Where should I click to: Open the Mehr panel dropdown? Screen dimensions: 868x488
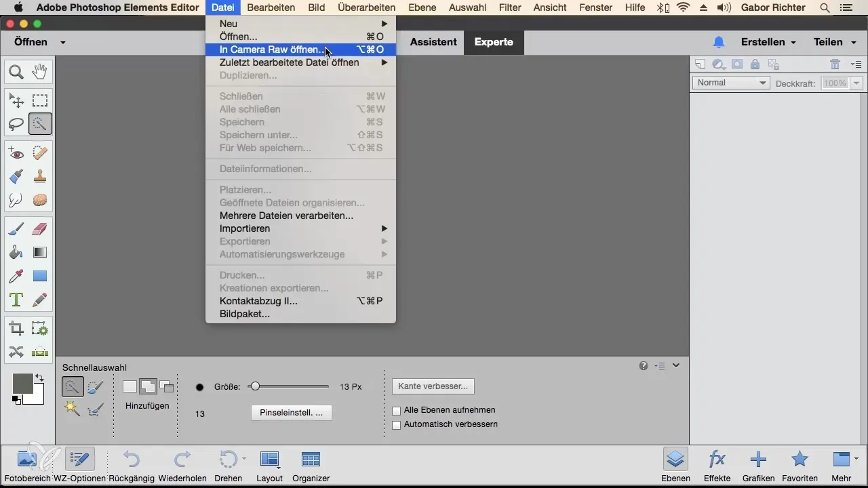[x=845, y=465]
